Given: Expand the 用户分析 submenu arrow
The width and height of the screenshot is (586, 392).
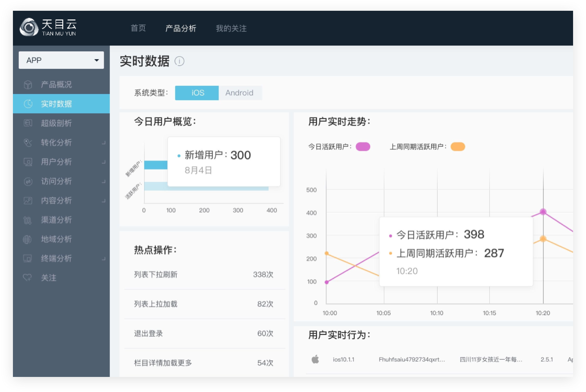Looking at the screenshot, I should [103, 162].
